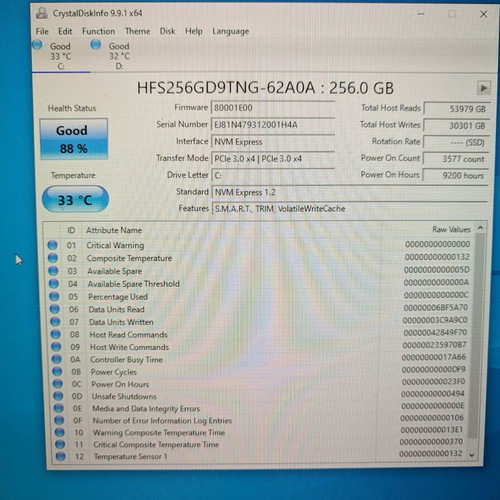Click the ID column header

tap(71, 230)
